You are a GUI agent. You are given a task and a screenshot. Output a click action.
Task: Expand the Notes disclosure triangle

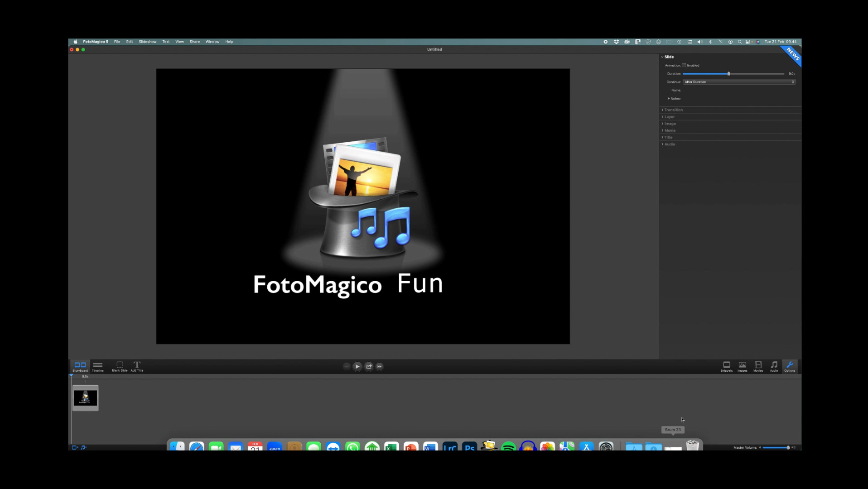click(669, 99)
